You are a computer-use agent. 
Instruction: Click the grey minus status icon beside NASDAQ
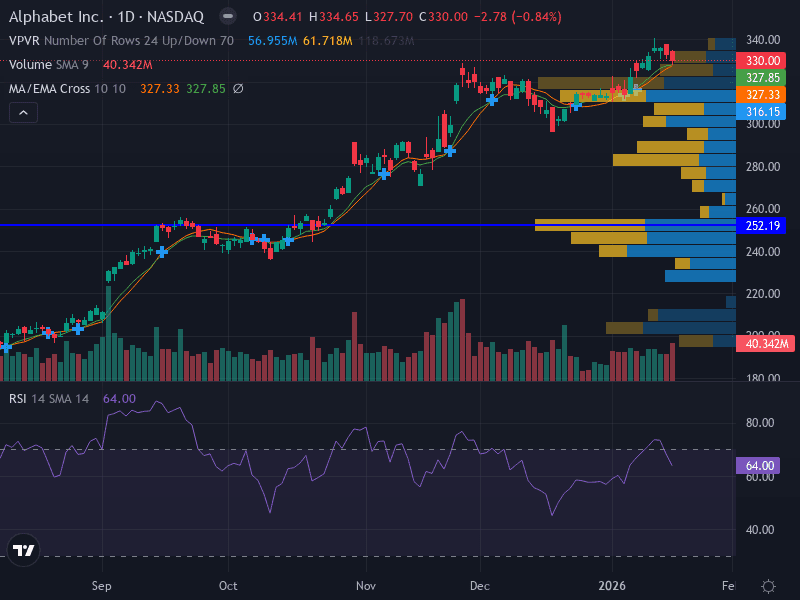(228, 17)
